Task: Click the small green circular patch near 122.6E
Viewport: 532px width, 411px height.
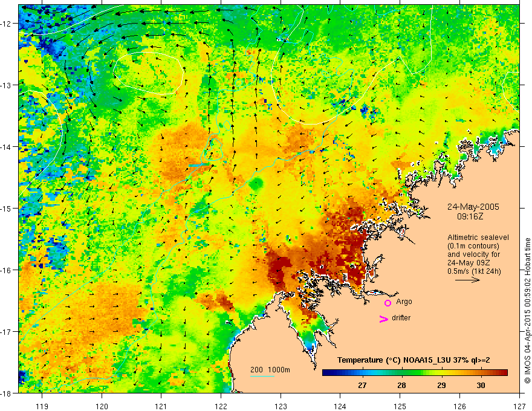Action: [x=256, y=184]
